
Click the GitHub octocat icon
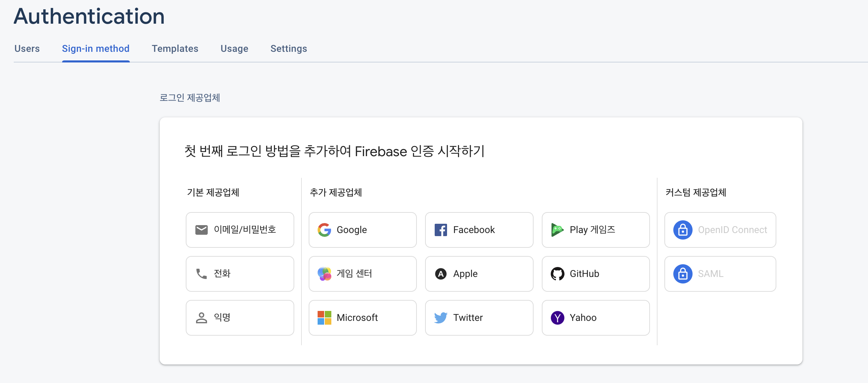tap(557, 274)
